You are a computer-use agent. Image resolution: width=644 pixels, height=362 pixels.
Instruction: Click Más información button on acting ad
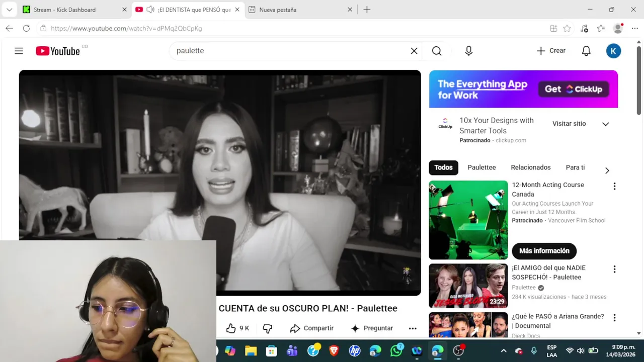point(544,251)
